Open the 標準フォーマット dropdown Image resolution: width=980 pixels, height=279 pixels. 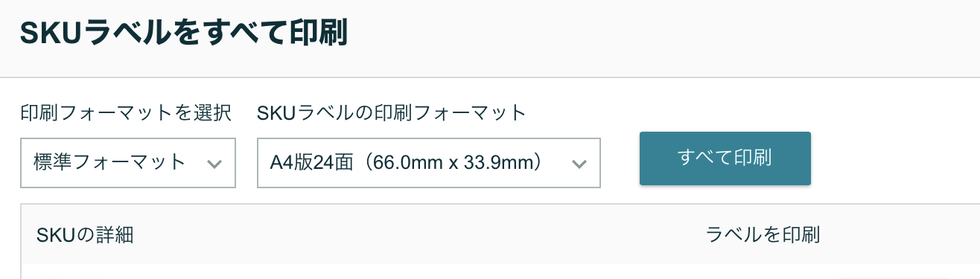coord(128,163)
